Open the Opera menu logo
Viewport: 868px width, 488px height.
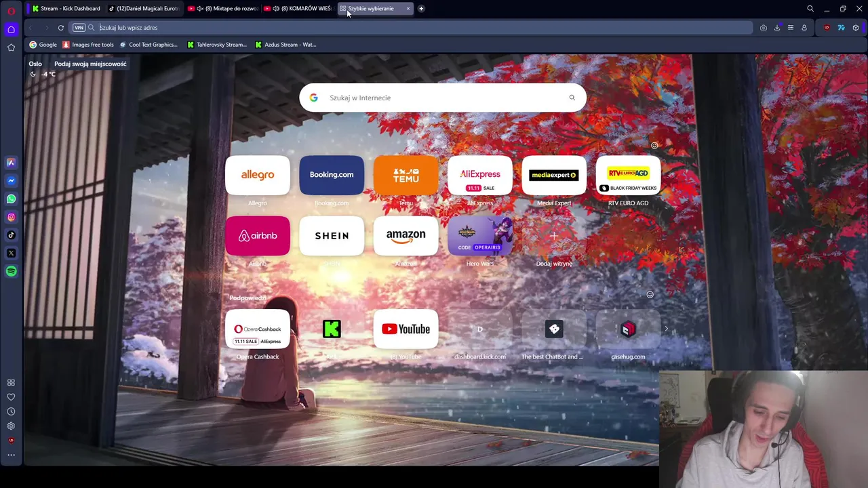pyautogui.click(x=11, y=11)
